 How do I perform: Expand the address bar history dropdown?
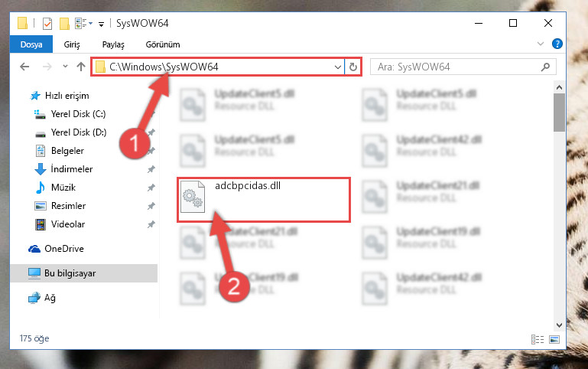click(x=337, y=67)
